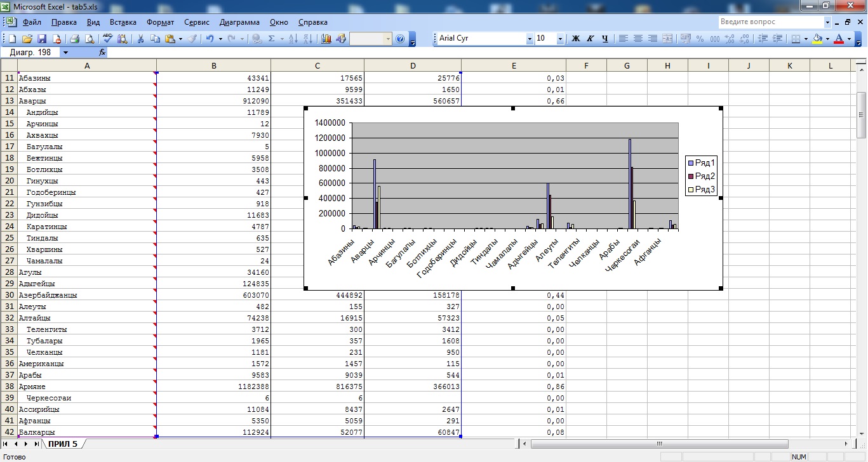The height and width of the screenshot is (462, 868).
Task: Click the column B header
Action: click(x=213, y=65)
